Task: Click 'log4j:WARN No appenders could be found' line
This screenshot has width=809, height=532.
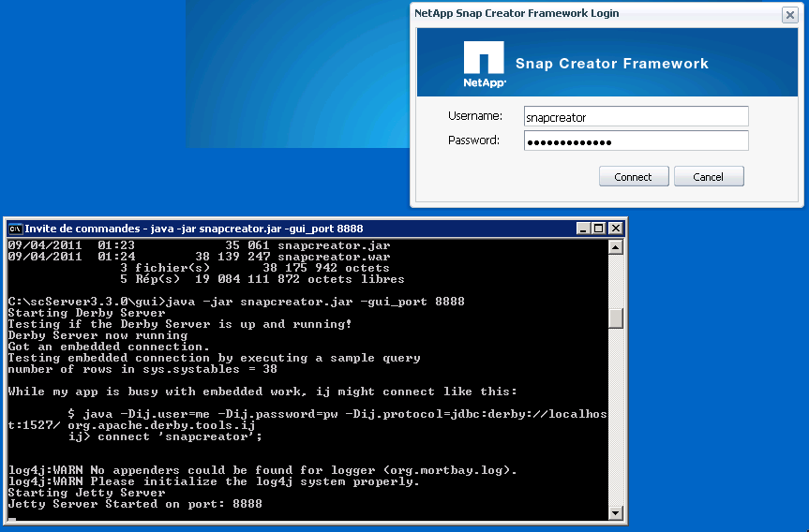Action: click(x=262, y=470)
